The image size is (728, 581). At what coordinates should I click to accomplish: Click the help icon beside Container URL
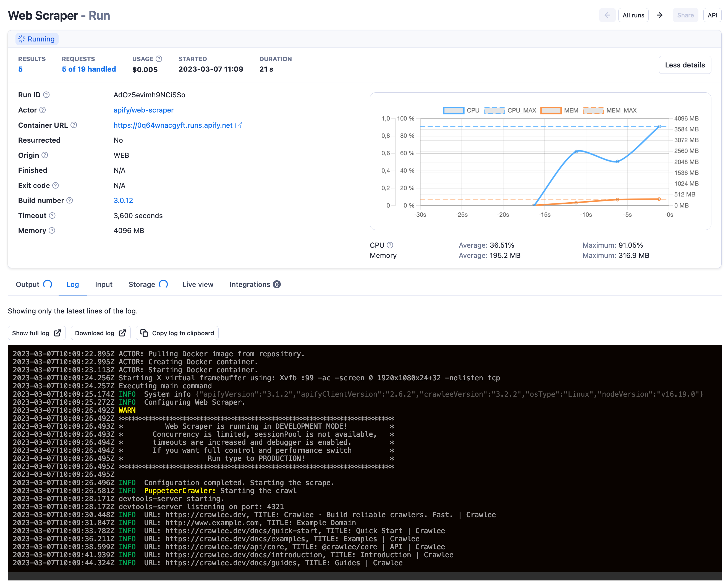pyautogui.click(x=74, y=125)
